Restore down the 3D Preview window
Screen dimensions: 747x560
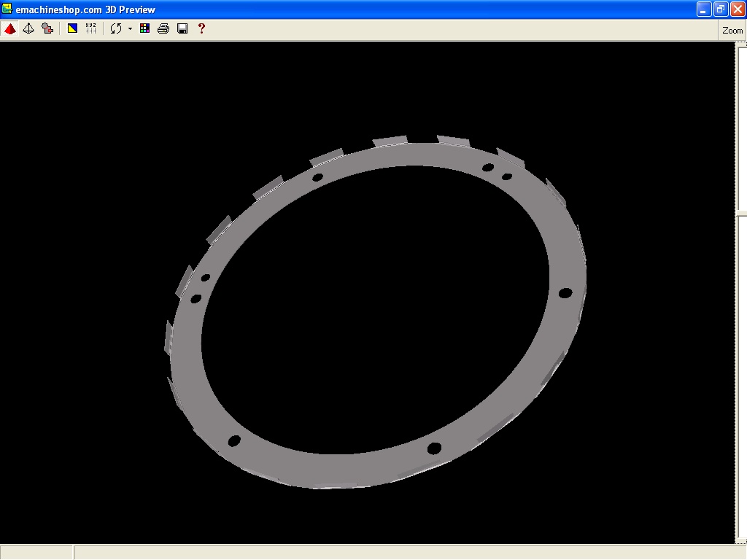point(720,9)
